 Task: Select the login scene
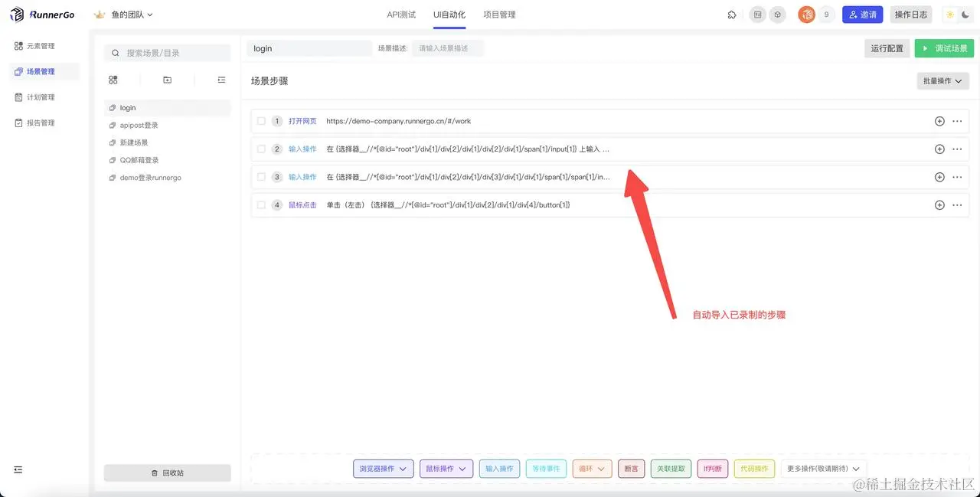pyautogui.click(x=168, y=108)
